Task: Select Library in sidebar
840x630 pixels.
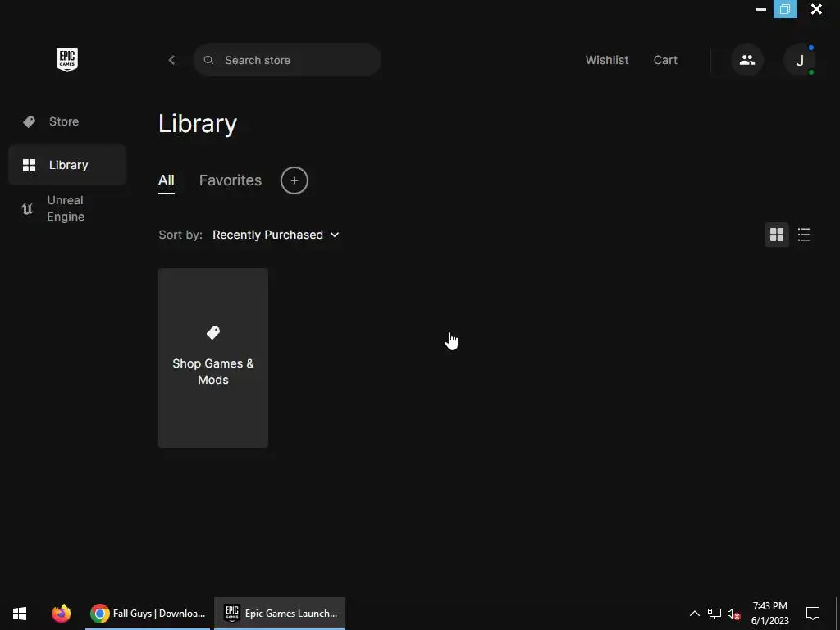Action: (x=67, y=165)
